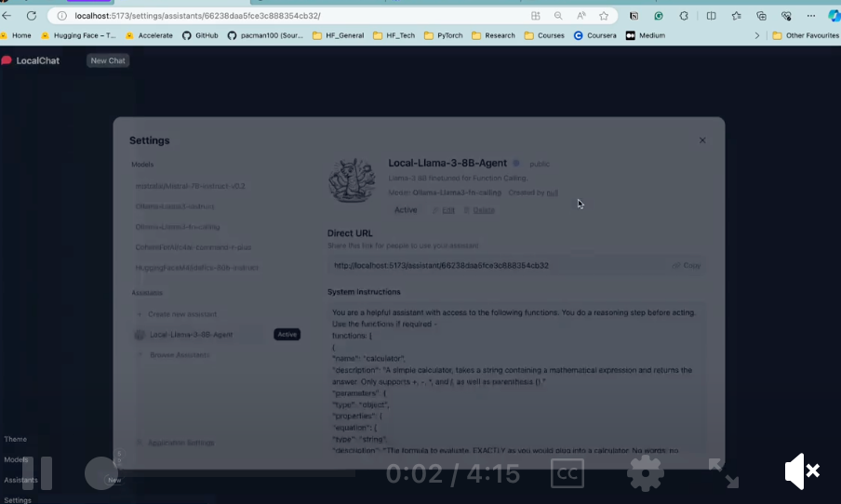Toggle fullscreen on the video
The height and width of the screenshot is (504, 841).
pyautogui.click(x=724, y=473)
